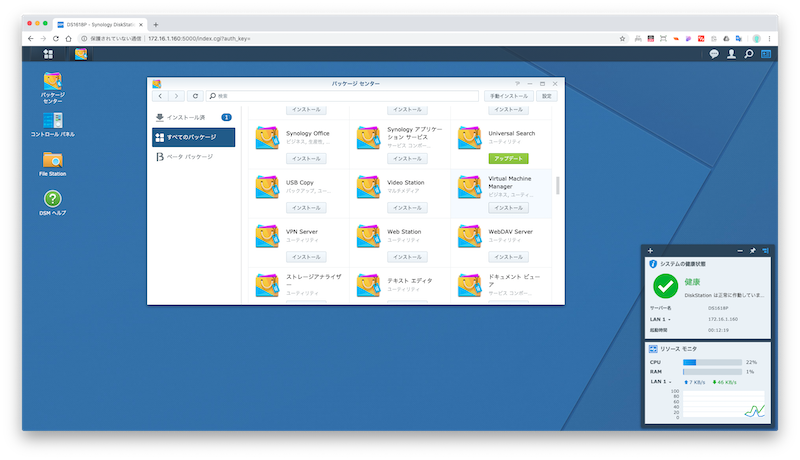The height and width of the screenshot is (460, 800).
Task: Click the CPU usage bar
Action: point(712,362)
